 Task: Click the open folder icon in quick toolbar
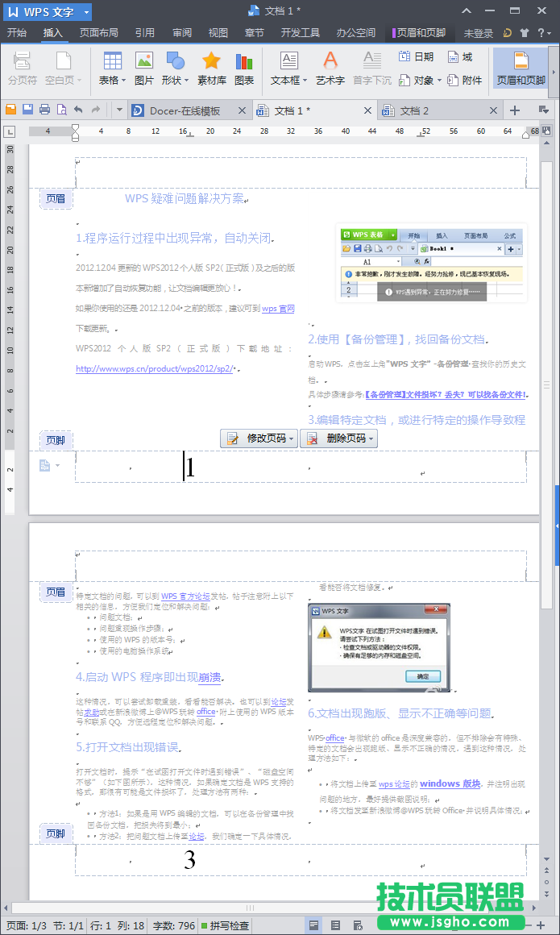10,110
